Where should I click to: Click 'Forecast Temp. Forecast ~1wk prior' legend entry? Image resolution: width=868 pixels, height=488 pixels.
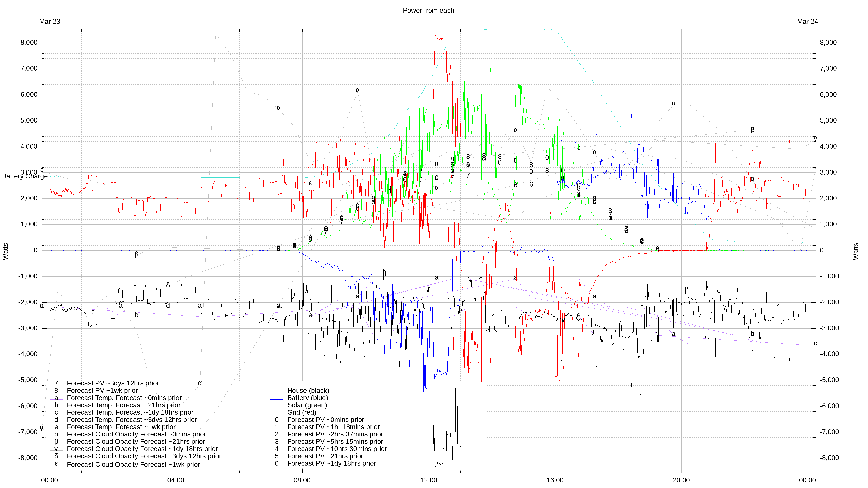[121, 427]
